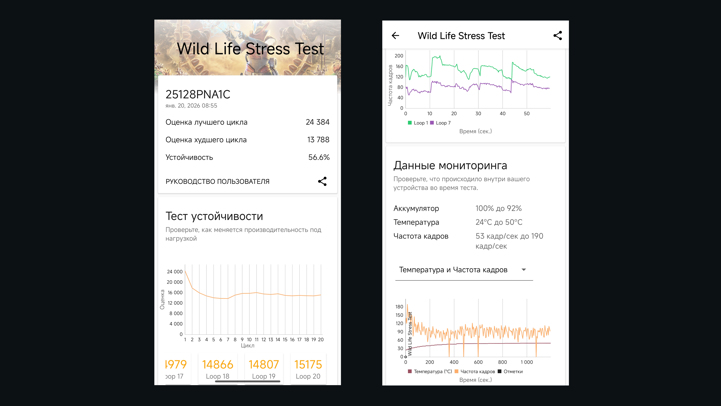Toggle Температура (°C) legend entry
The width and height of the screenshot is (721, 406).
click(x=430, y=372)
